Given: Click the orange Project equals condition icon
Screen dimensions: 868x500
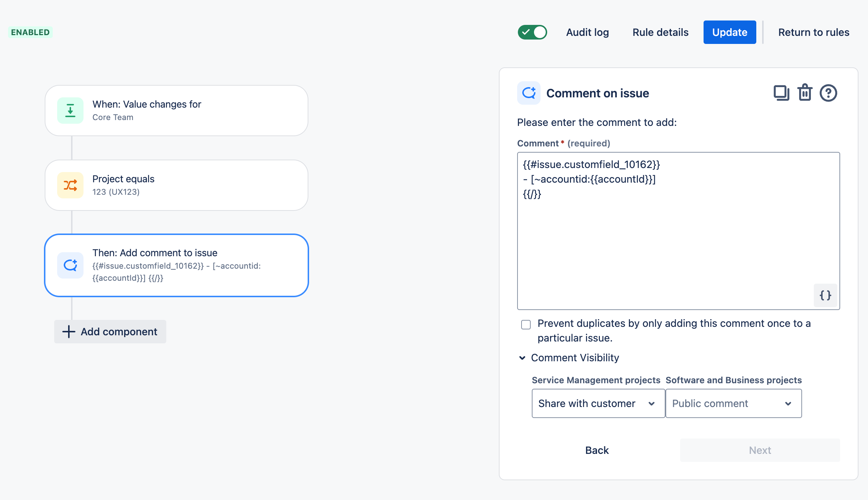Looking at the screenshot, I should point(70,185).
